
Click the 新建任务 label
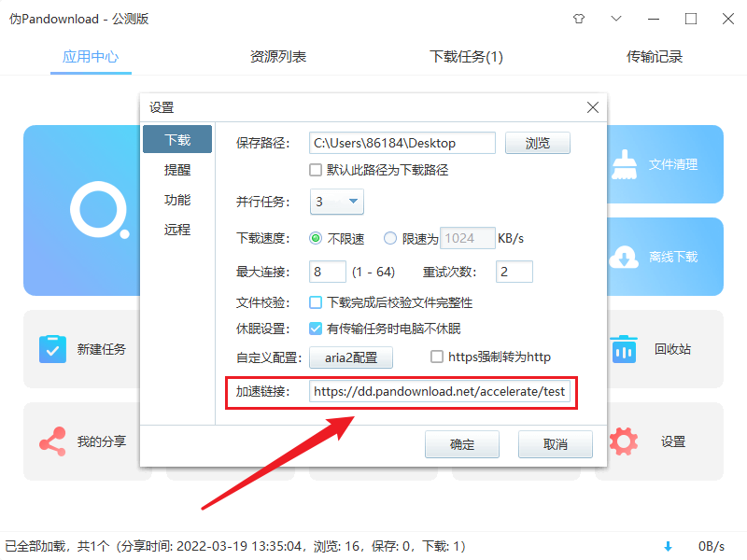click(102, 349)
